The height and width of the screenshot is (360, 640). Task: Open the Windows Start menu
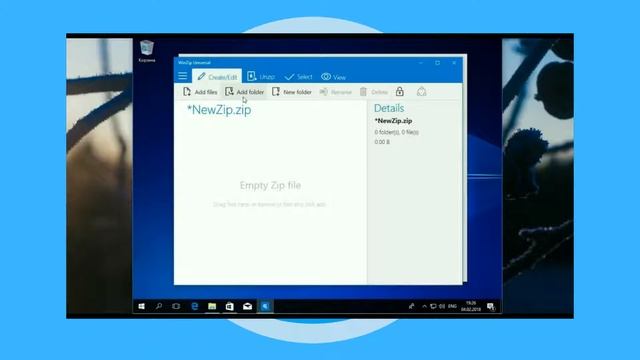click(141, 306)
